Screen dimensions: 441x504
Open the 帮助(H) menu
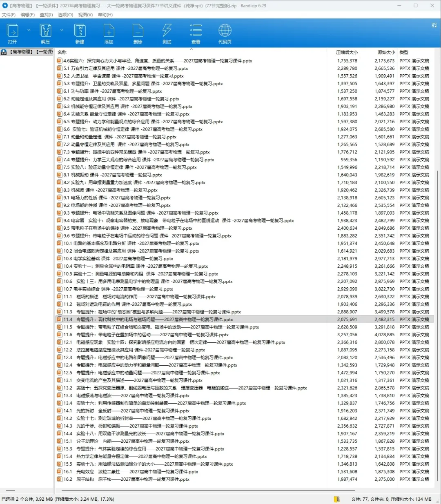point(105,15)
